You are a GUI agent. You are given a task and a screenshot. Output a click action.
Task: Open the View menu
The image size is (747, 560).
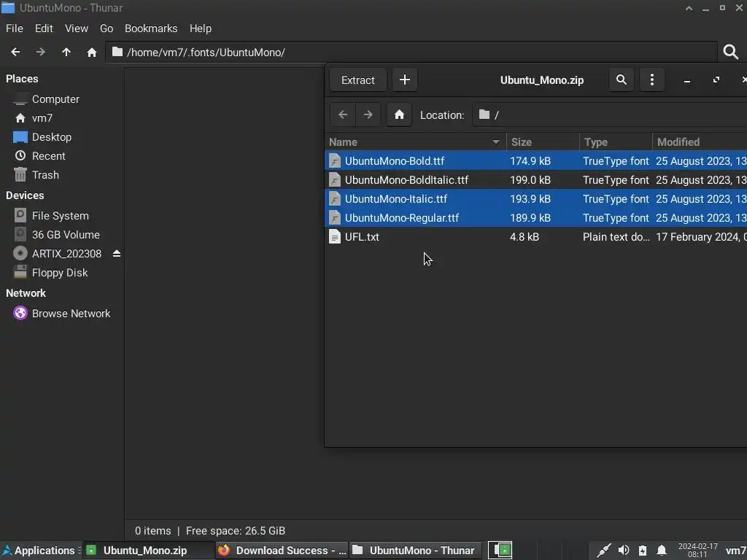tap(76, 28)
